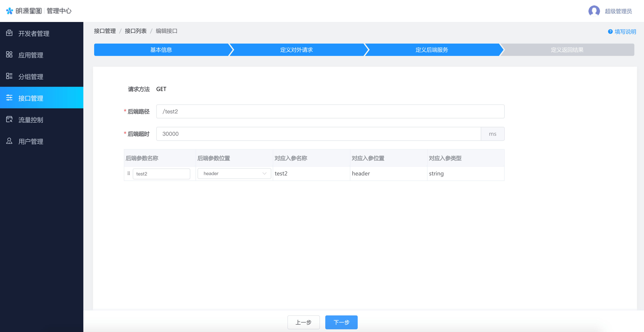Click the user management person icon

9,141
